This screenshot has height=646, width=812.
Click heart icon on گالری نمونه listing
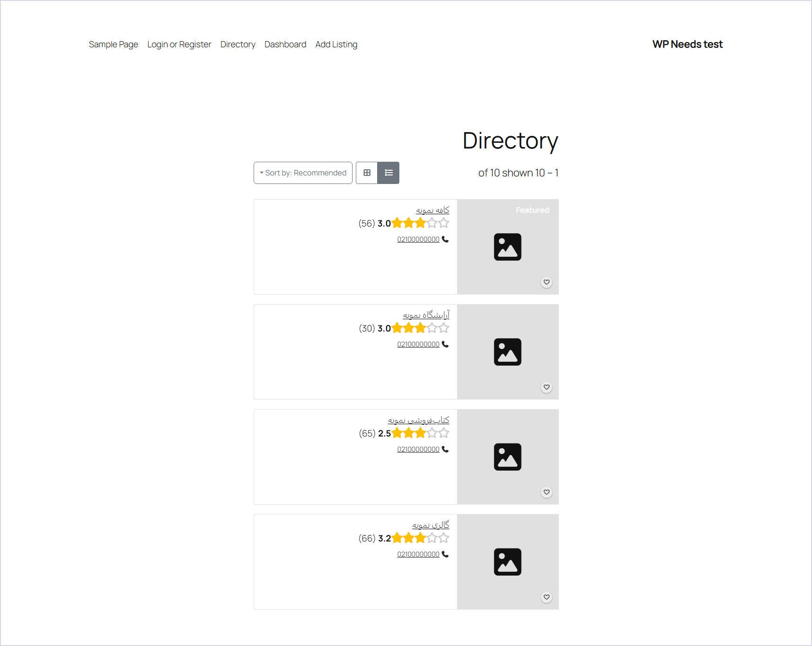(x=547, y=597)
